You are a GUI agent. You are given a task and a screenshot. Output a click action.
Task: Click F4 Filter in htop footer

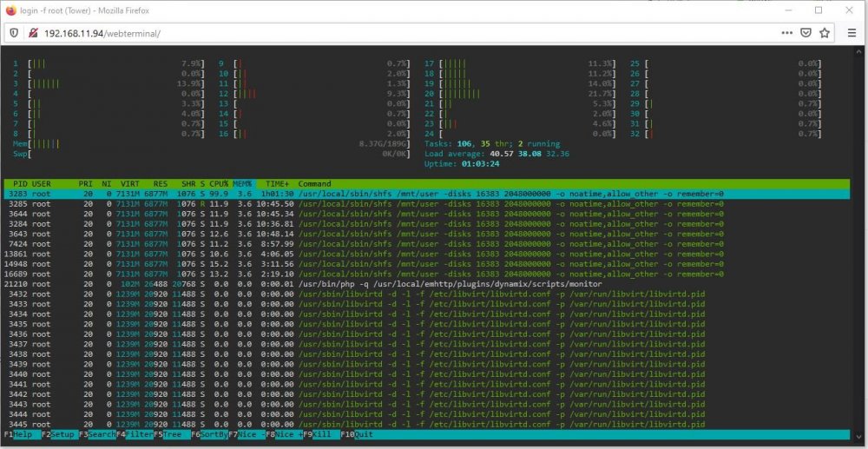tap(135, 434)
